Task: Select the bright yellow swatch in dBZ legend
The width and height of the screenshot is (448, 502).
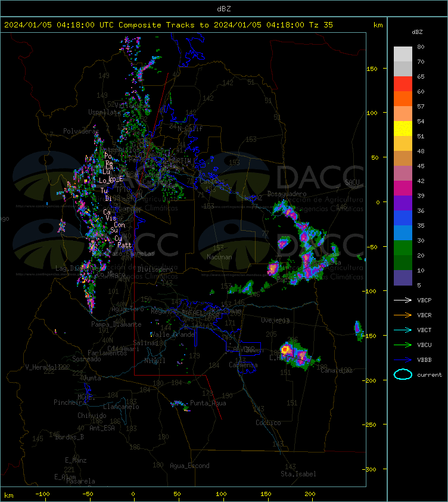Action: 403,129
